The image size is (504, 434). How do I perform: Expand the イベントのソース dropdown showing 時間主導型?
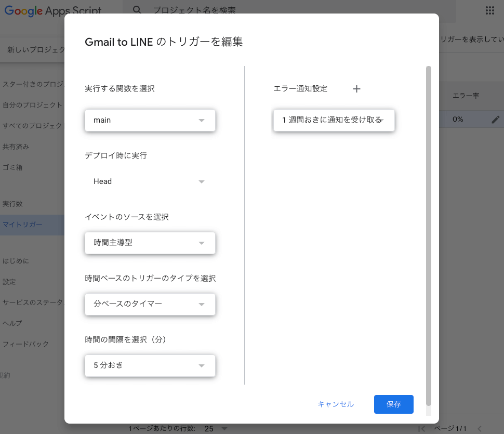coord(150,243)
